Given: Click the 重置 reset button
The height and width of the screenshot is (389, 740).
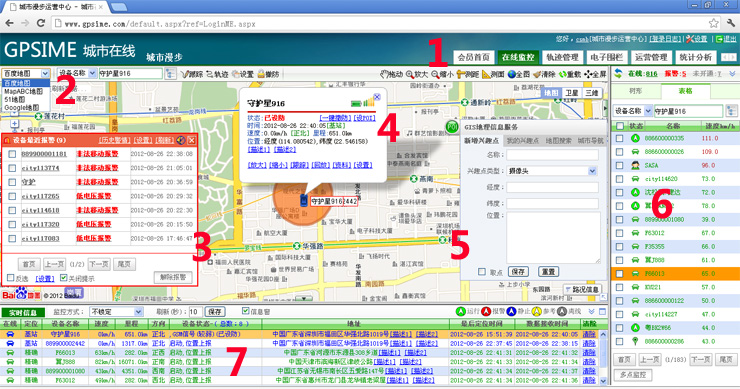Looking at the screenshot, I should (x=548, y=271).
